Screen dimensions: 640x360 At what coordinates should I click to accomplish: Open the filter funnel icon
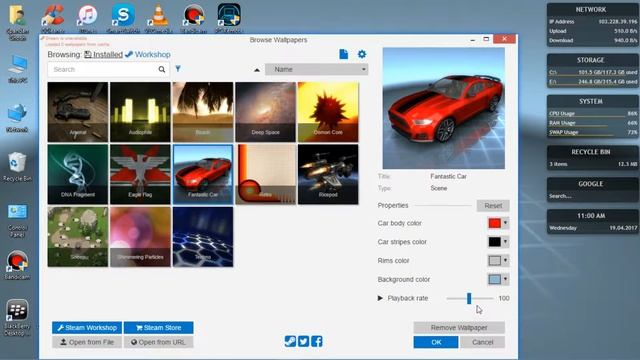click(178, 69)
